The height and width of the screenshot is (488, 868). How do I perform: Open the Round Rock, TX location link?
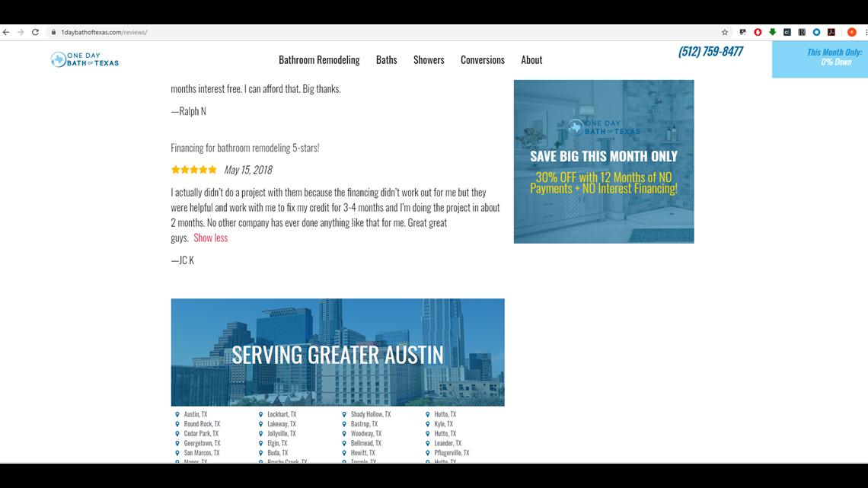pos(202,424)
